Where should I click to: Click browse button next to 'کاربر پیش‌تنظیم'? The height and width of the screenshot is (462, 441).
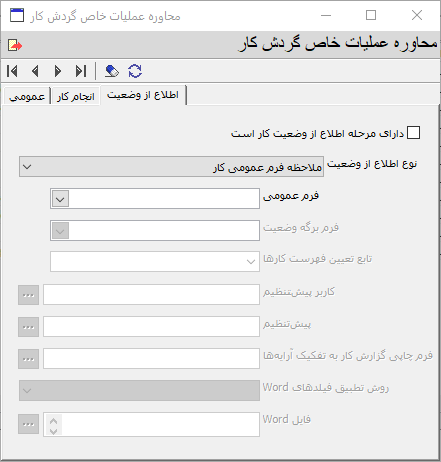pos(28,295)
